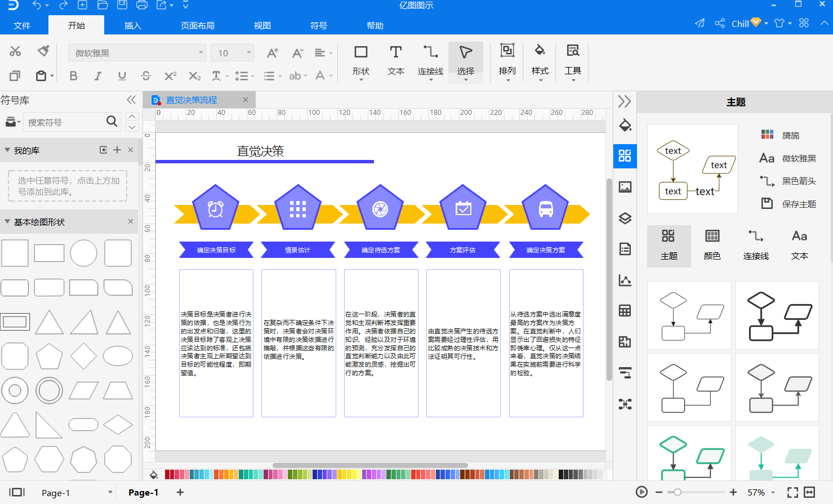Click the Save icon in title bar
The width and height of the screenshot is (833, 504).
[x=122, y=5]
